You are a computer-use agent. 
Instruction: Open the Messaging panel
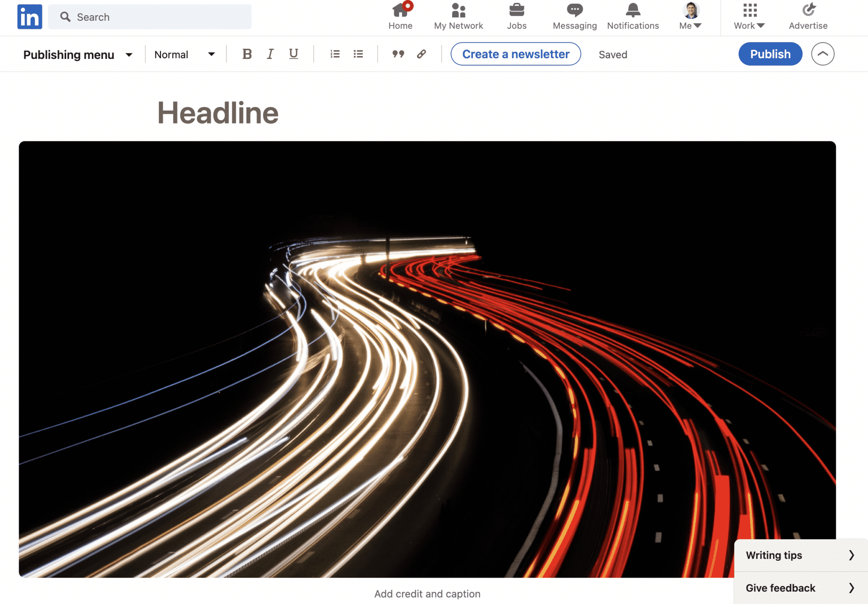(574, 16)
